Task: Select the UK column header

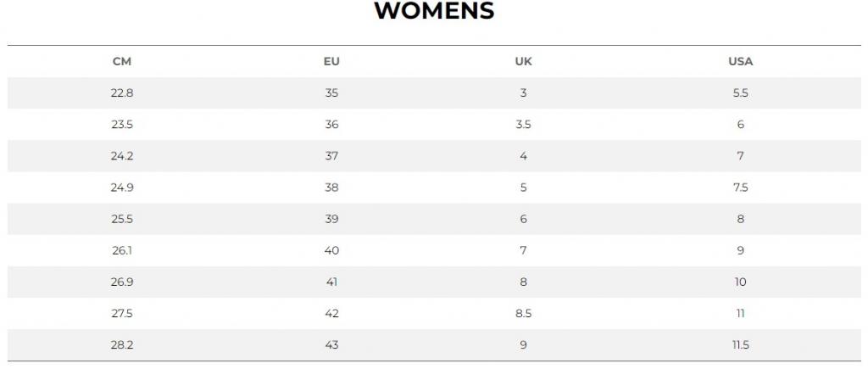Action: [523, 61]
